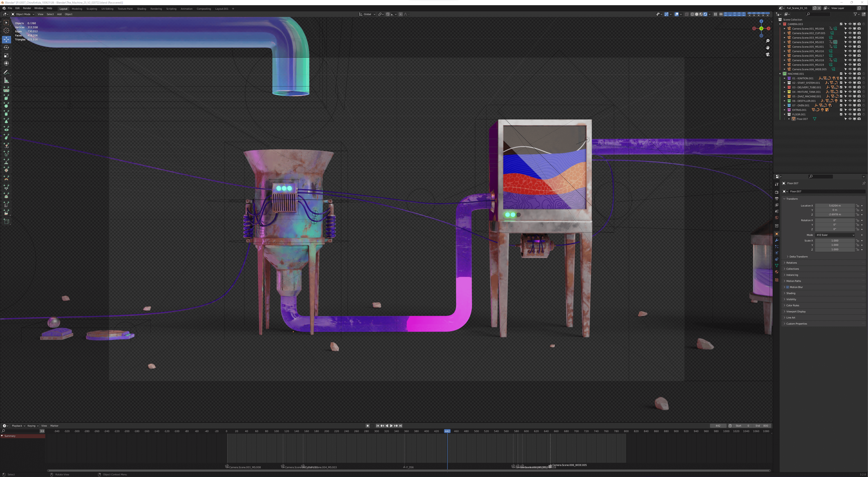Switch viewport to wireframe shading

pyautogui.click(x=692, y=14)
